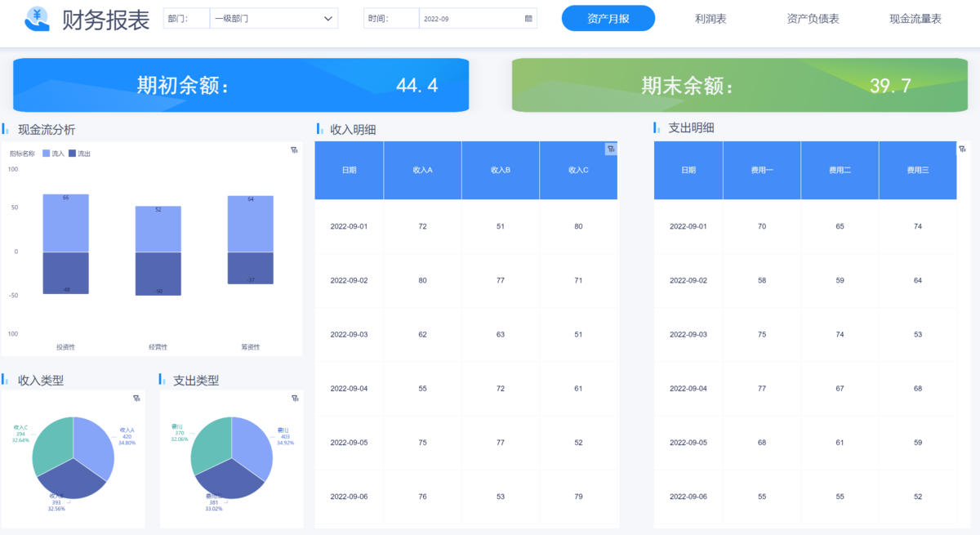980x535 pixels.
Task: Select the 资产月报 tab
Action: coord(608,18)
